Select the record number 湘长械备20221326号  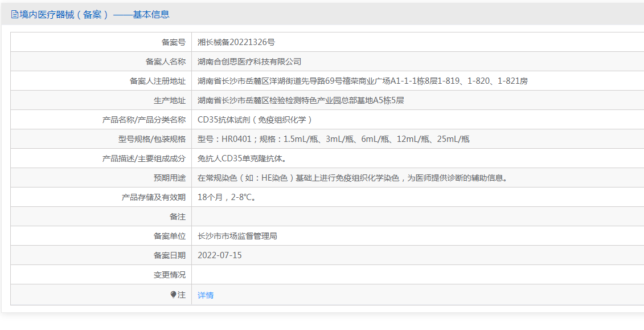(x=236, y=42)
